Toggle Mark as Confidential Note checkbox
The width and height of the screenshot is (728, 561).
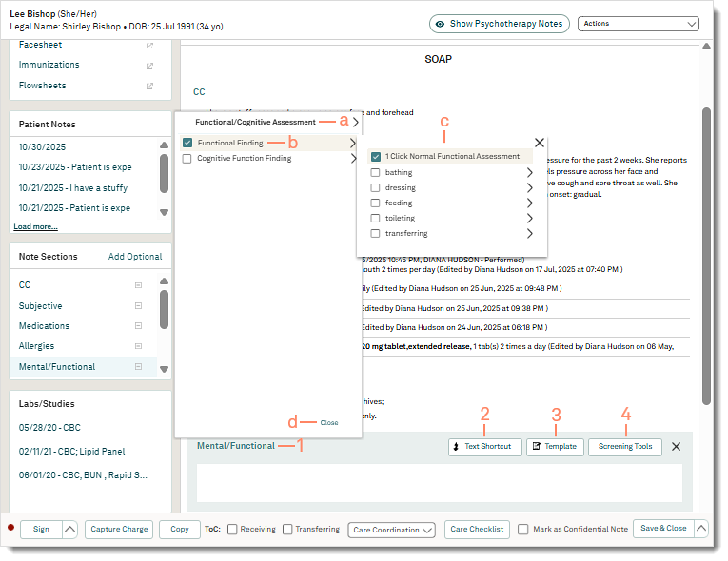pyautogui.click(x=523, y=530)
